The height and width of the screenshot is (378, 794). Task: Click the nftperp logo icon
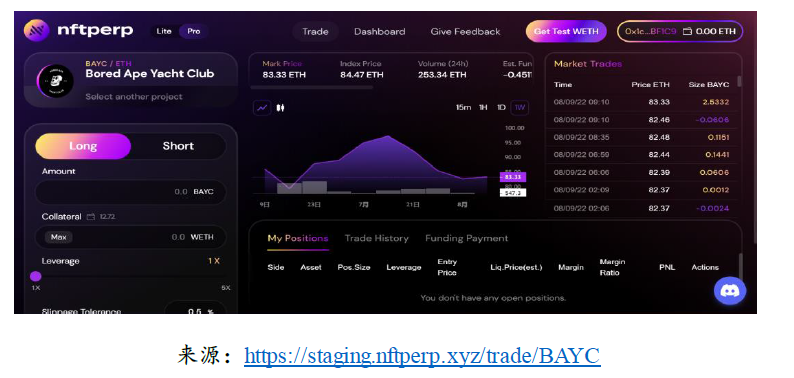[x=36, y=31]
